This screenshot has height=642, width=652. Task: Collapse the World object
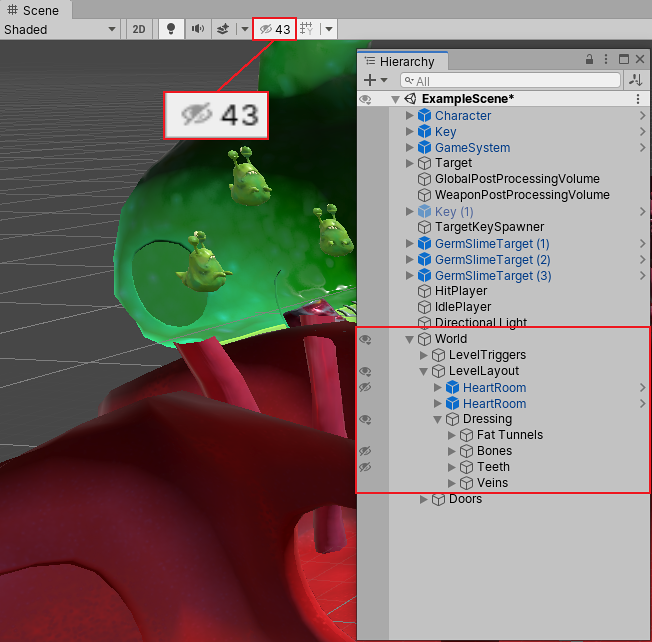[x=409, y=339]
